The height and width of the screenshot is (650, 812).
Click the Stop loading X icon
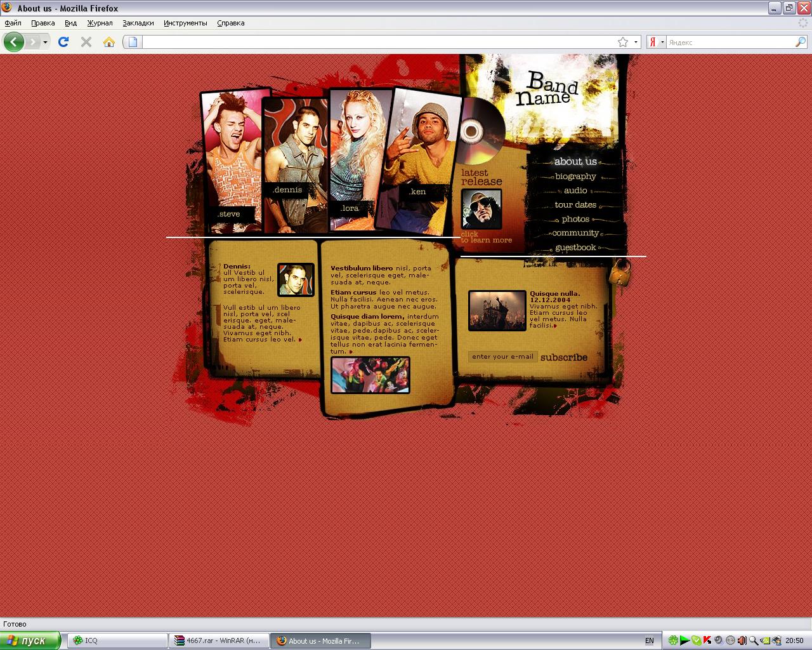(x=86, y=42)
